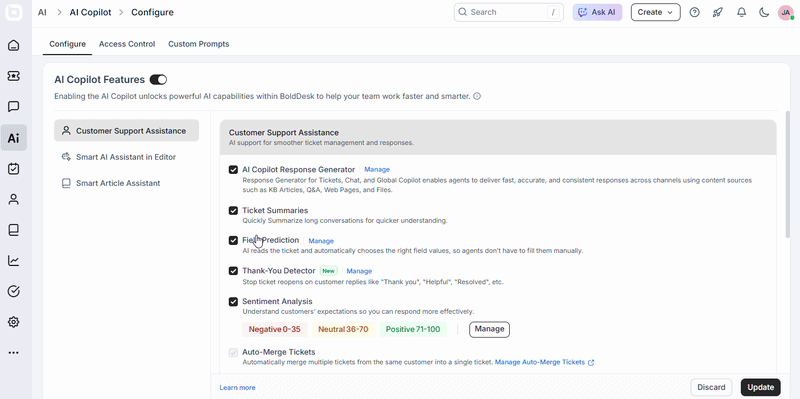Click the help question mark icon
The width and height of the screenshot is (800, 399).
pos(694,12)
